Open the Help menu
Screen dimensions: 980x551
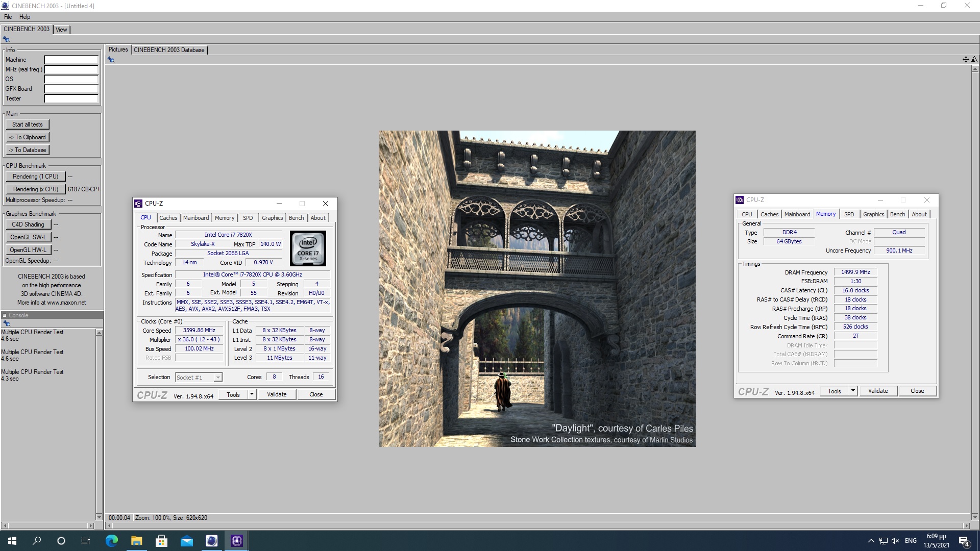pos(24,17)
